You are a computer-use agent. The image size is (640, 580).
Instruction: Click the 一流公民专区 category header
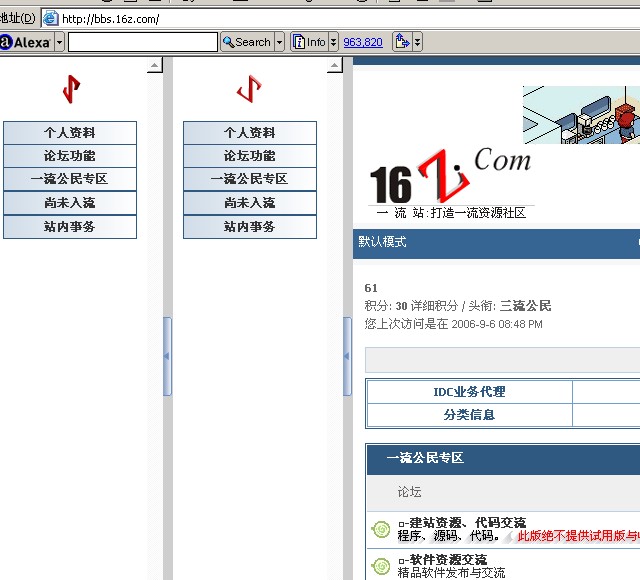[x=425, y=458]
